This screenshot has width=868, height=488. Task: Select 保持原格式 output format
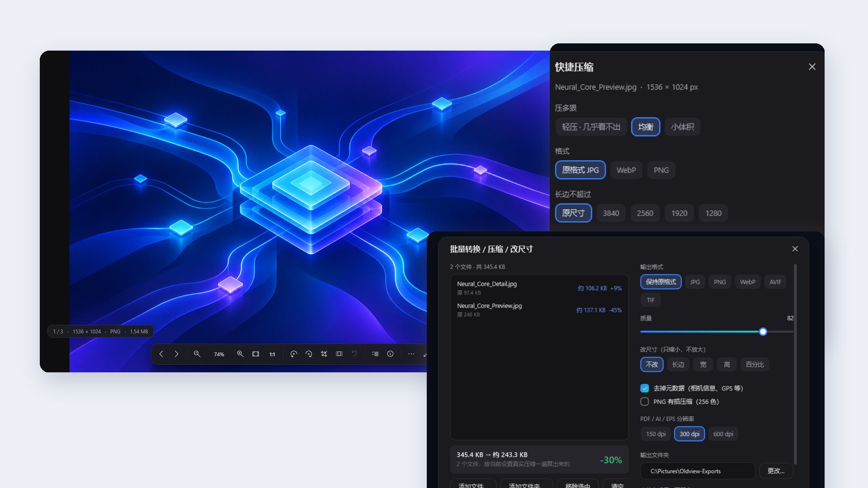(x=661, y=282)
